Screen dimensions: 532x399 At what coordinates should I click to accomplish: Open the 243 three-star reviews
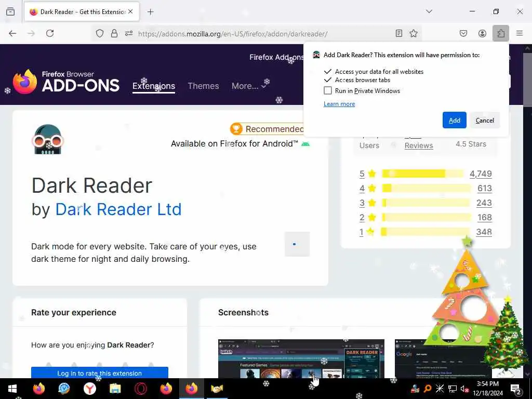pyautogui.click(x=484, y=203)
